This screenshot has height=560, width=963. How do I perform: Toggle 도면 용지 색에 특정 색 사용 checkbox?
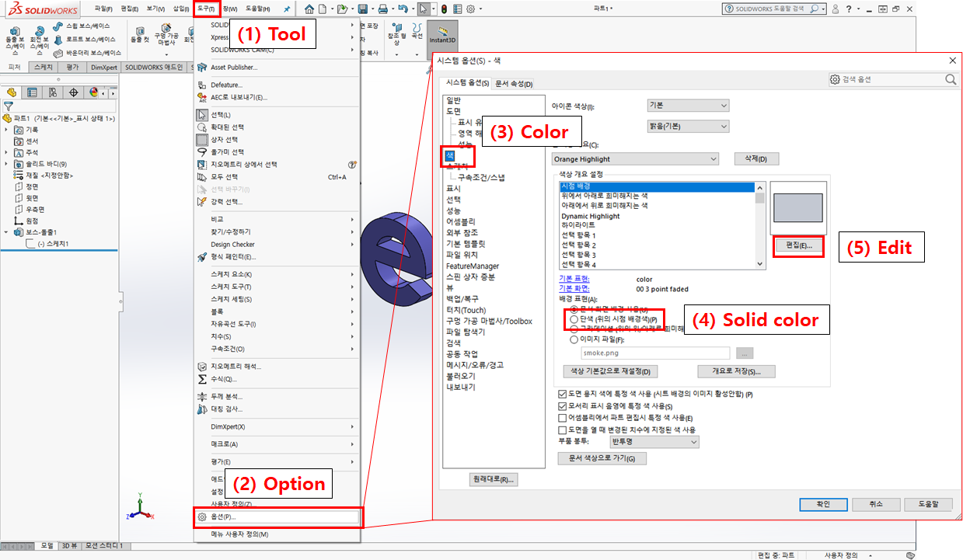563,395
